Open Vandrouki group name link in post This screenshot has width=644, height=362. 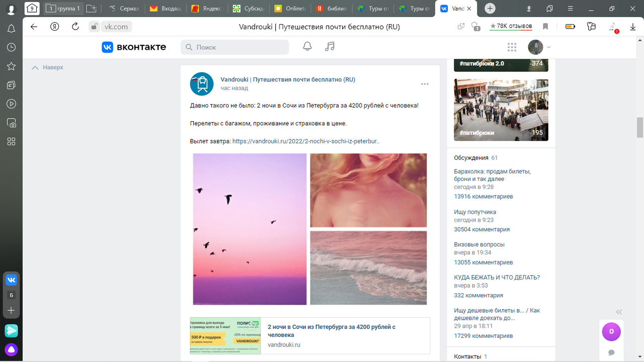point(288,79)
